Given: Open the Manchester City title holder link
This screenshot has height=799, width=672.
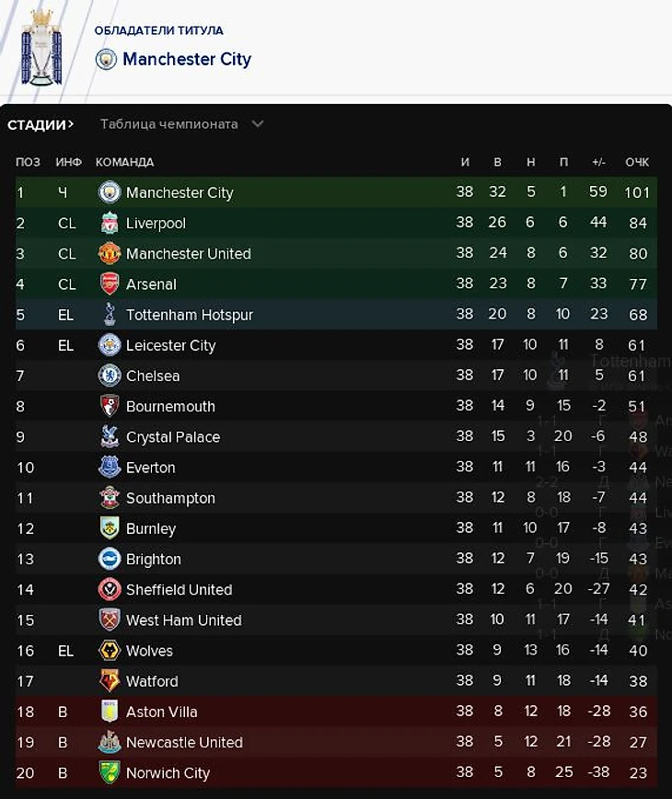Looking at the screenshot, I should 186,59.
